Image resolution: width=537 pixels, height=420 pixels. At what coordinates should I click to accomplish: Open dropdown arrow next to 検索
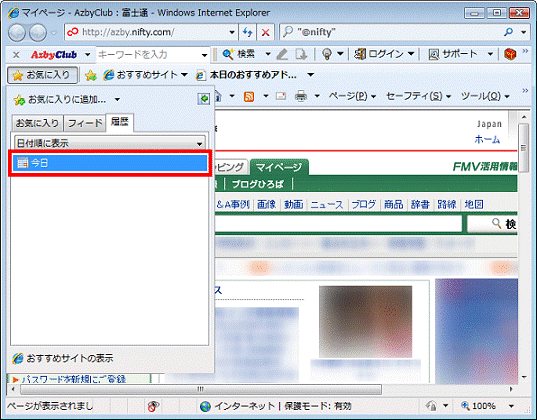tap(268, 54)
